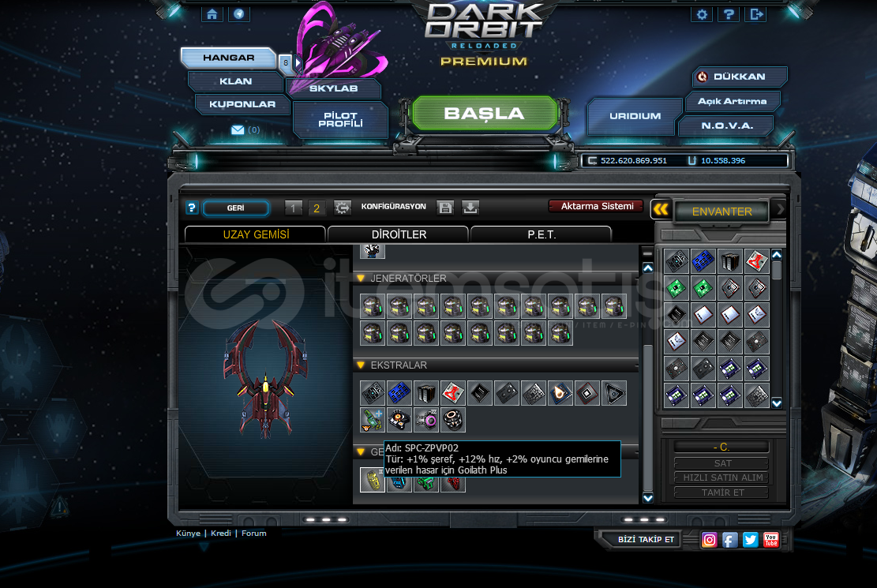
Task: Open the N.O.V.A. menu
Action: coord(727,125)
